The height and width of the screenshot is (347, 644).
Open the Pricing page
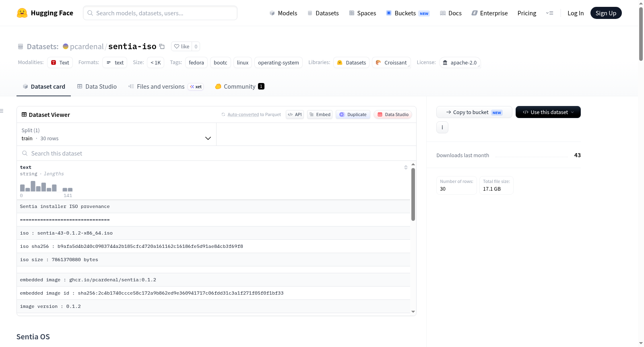527,13
